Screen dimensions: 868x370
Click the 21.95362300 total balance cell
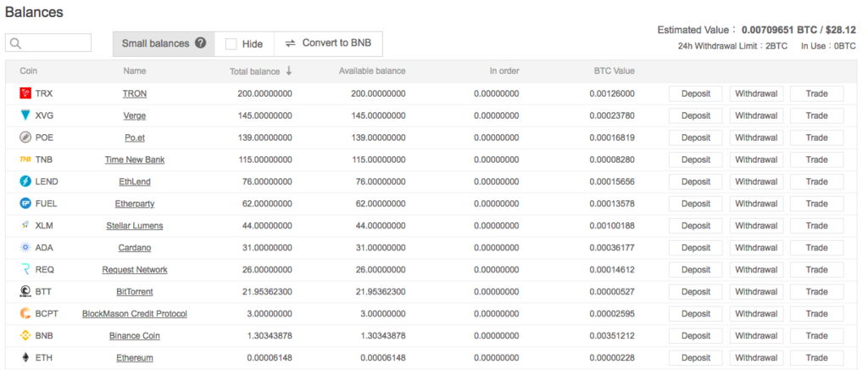click(x=267, y=291)
